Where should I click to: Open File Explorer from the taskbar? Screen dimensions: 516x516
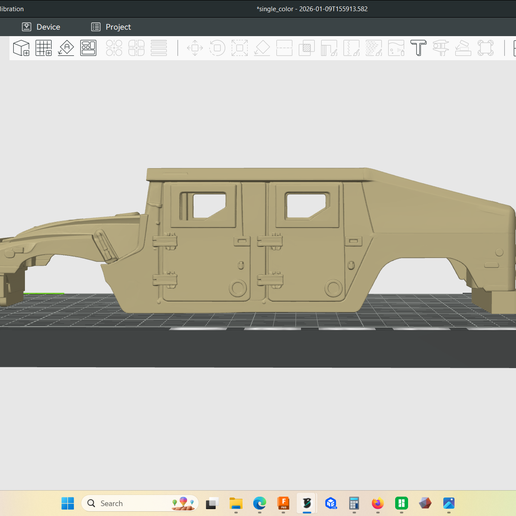coord(236,503)
